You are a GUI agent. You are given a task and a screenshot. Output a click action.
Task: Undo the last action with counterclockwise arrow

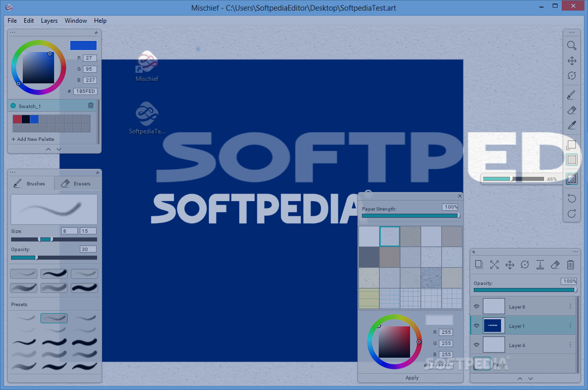pos(571,198)
